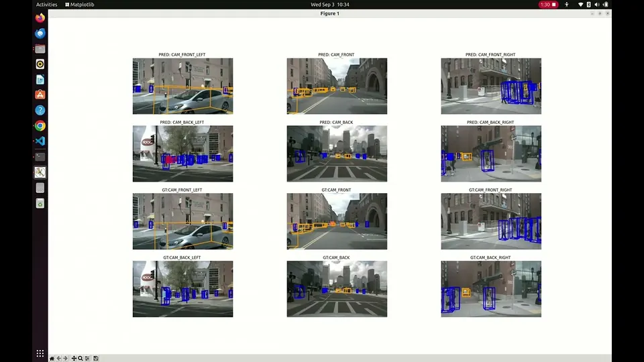Open the Bluetooth indicator
The height and width of the screenshot is (362, 644).
pyautogui.click(x=588, y=5)
